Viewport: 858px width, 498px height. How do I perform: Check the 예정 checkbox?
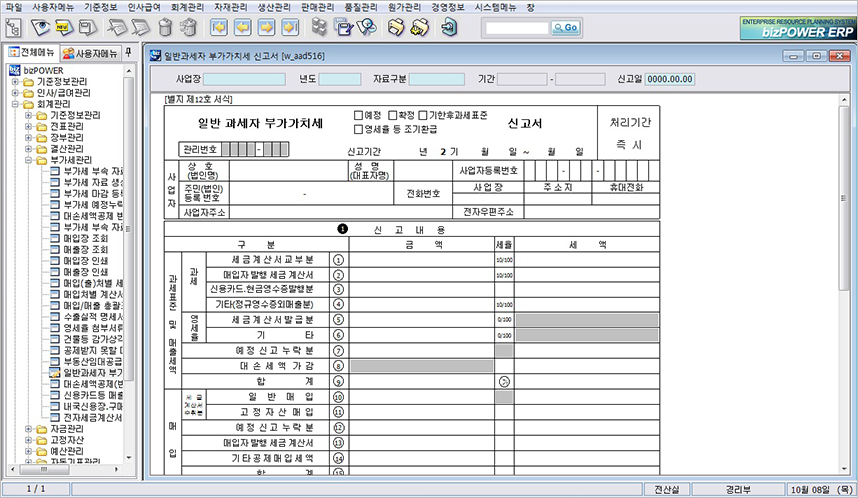pos(358,115)
